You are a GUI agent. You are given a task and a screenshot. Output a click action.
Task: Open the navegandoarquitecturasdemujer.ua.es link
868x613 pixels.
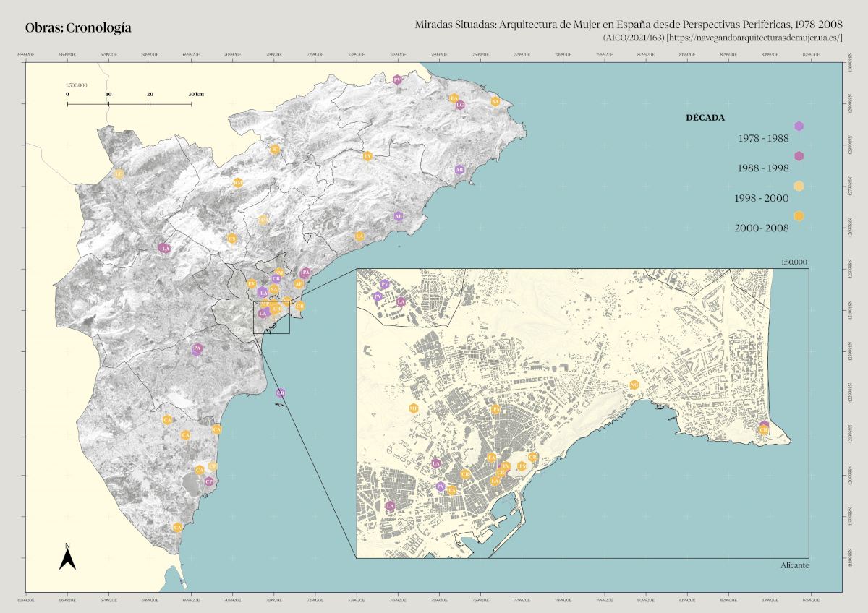[x=754, y=37]
